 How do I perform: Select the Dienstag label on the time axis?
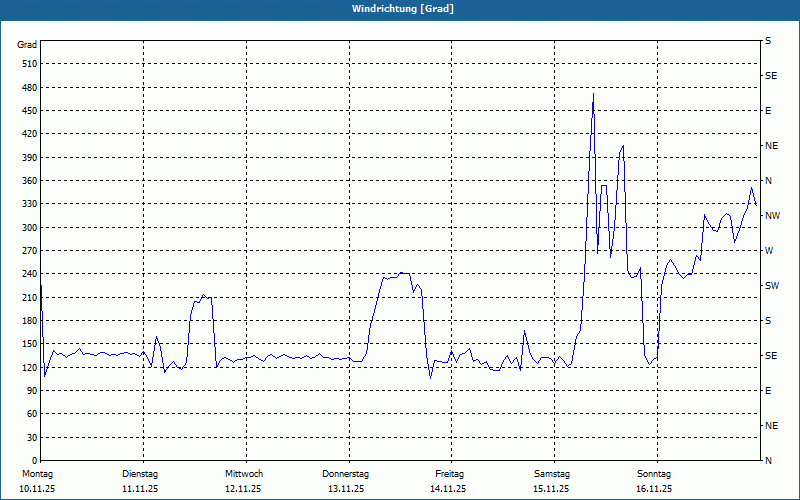[x=140, y=474]
